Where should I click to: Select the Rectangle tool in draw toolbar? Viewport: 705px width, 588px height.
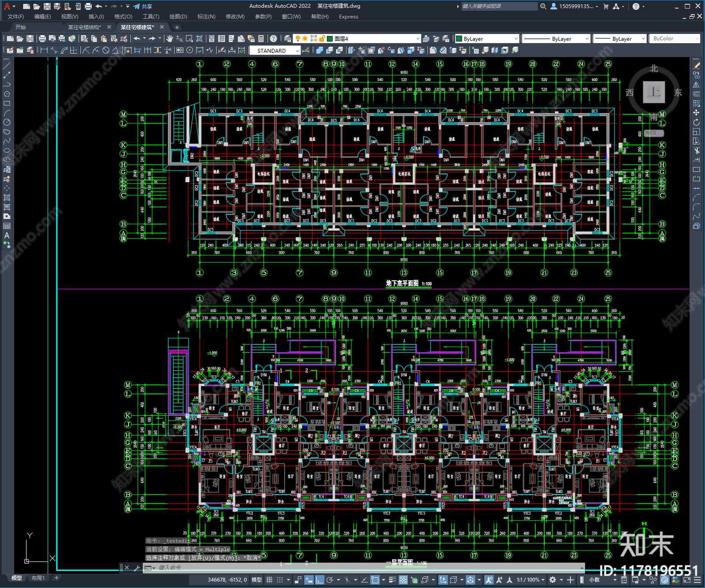point(7,104)
